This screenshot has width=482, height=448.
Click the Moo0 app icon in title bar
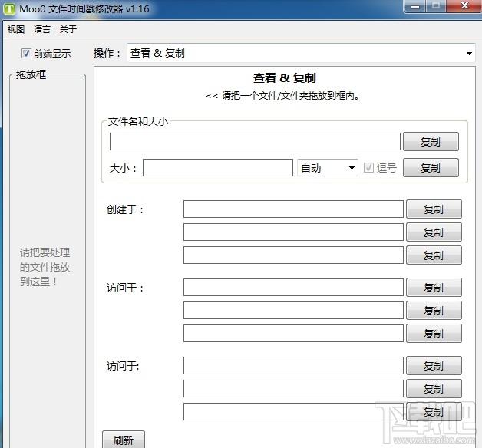[9, 8]
